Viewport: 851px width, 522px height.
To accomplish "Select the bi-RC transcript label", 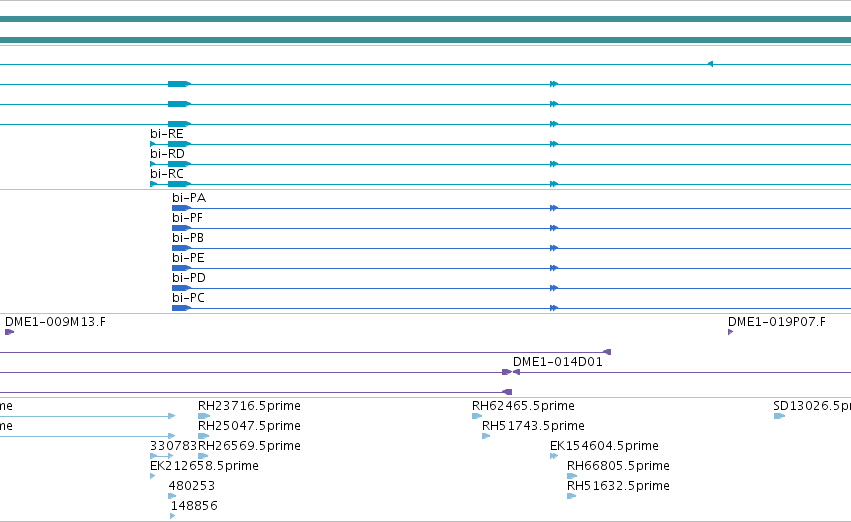I will (167, 174).
